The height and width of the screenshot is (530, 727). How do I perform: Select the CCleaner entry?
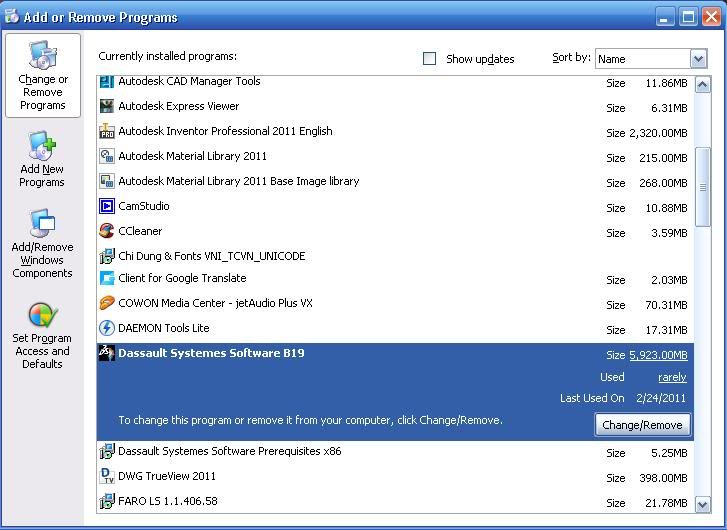pos(395,232)
